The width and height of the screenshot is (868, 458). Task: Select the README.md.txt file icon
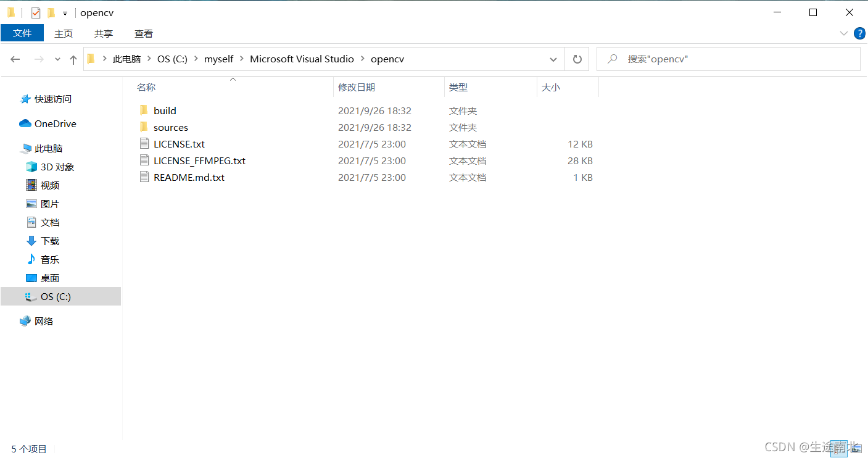[x=144, y=177]
